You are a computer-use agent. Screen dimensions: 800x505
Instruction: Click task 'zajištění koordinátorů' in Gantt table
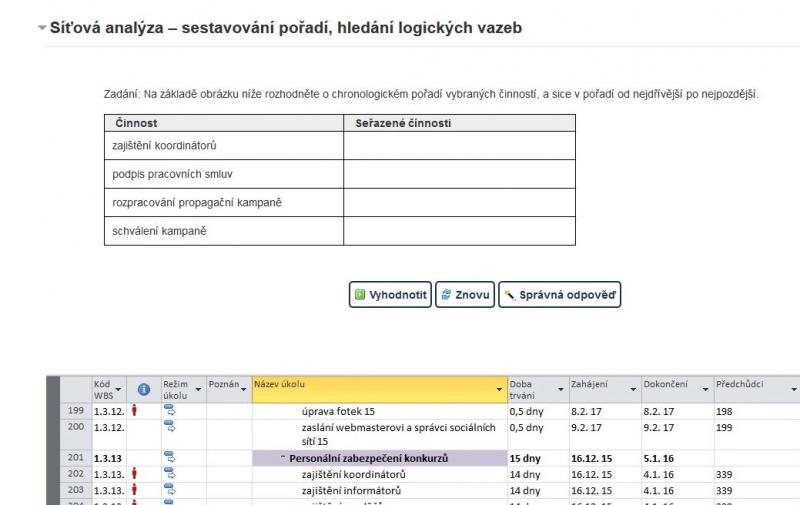pos(354,474)
